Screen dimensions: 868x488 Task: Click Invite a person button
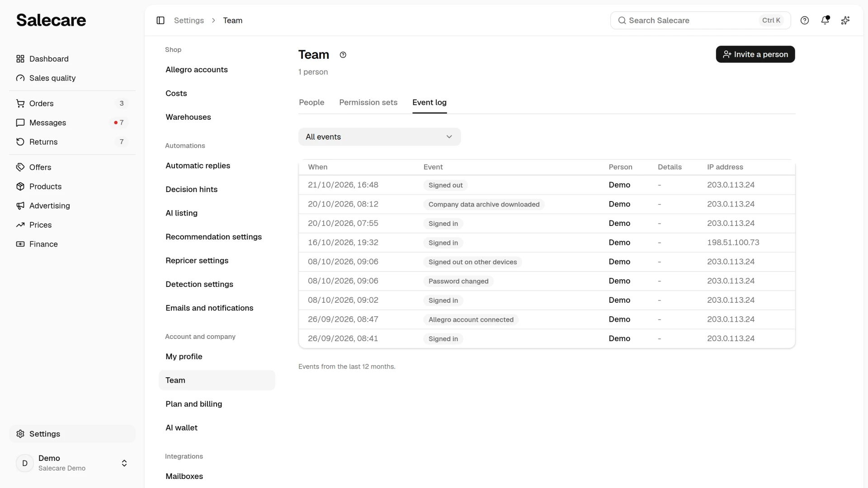pyautogui.click(x=755, y=54)
